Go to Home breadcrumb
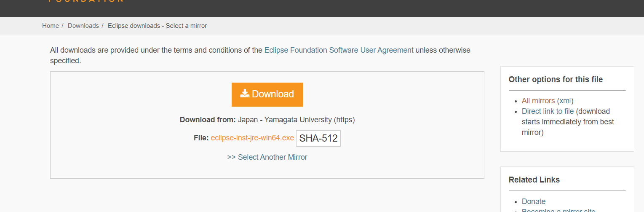The image size is (644, 212). pyautogui.click(x=51, y=26)
